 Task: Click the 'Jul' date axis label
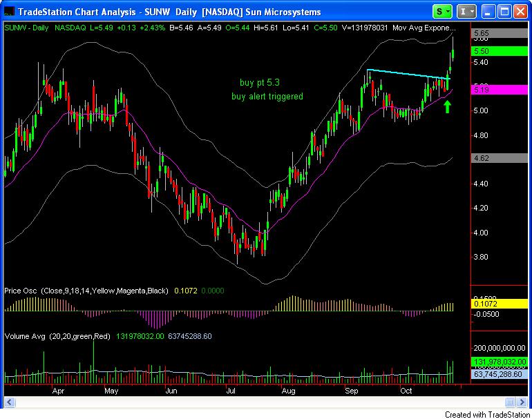pyautogui.click(x=231, y=391)
